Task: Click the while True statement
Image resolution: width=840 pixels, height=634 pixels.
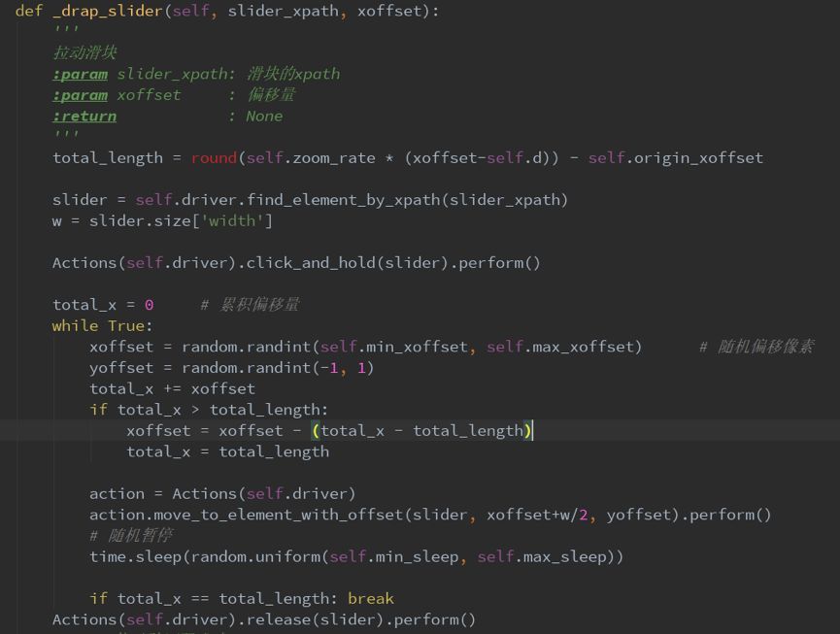Action: (102, 325)
